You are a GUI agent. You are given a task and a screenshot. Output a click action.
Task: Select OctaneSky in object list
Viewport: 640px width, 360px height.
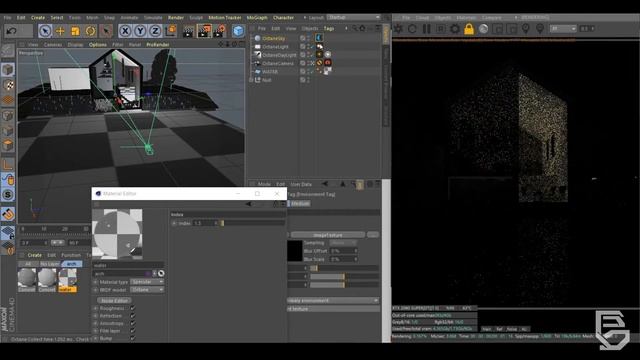pos(274,38)
